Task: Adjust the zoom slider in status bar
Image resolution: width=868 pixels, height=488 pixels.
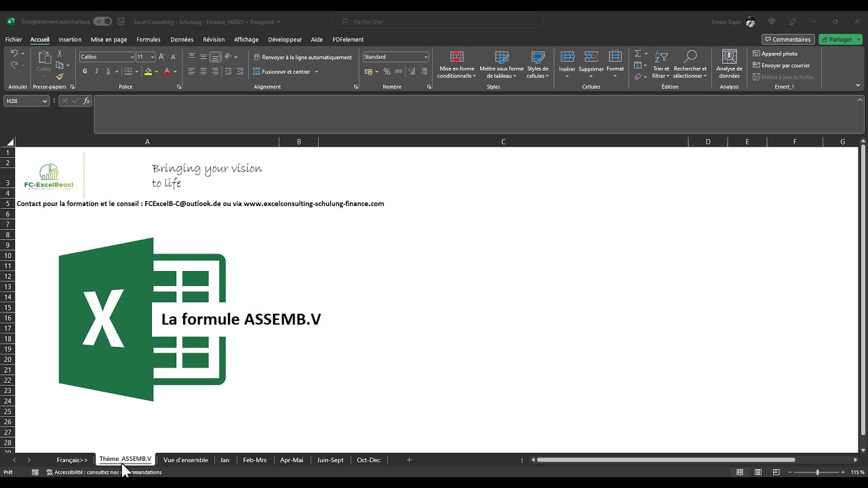Action: [x=817, y=472]
